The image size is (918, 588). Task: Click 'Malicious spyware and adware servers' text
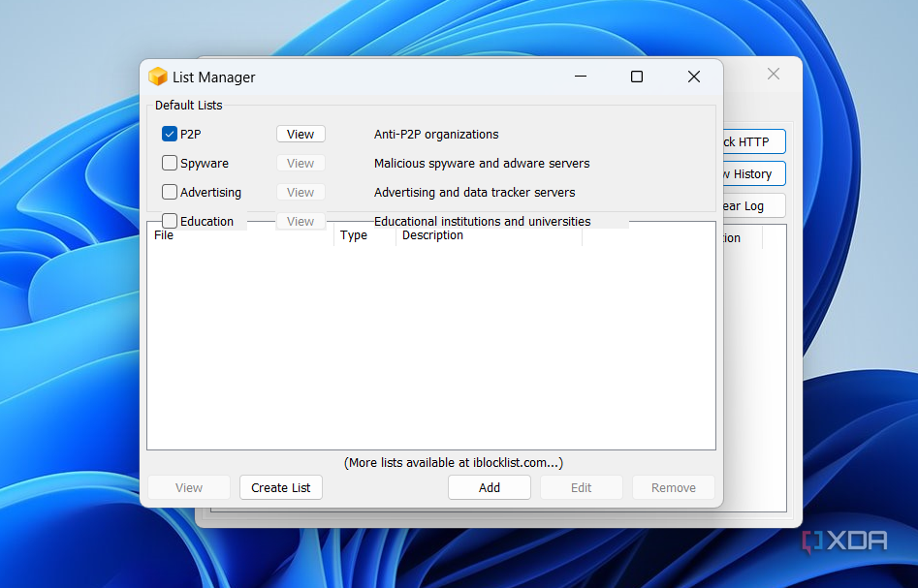[482, 164]
